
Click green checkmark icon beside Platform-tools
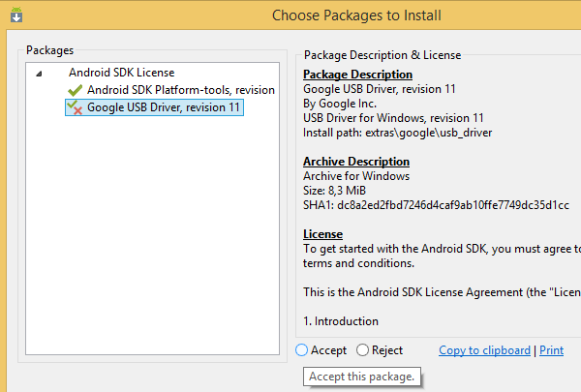pos(75,90)
